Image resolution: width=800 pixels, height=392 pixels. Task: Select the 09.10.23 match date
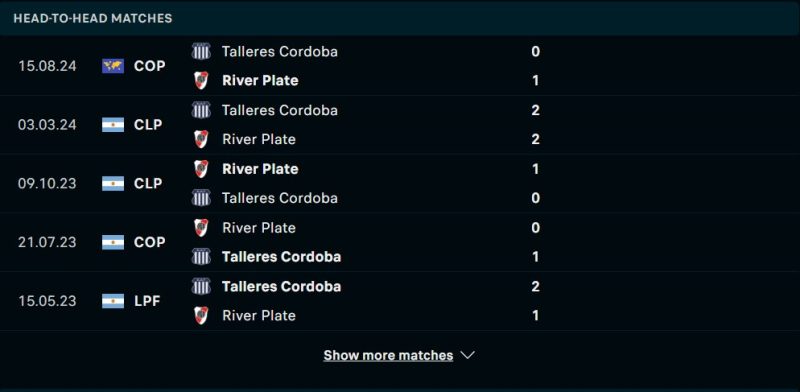click(47, 184)
